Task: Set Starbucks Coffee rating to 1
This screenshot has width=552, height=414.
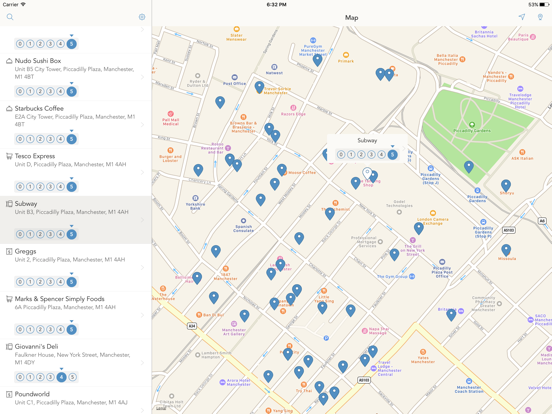Action: pos(30,139)
